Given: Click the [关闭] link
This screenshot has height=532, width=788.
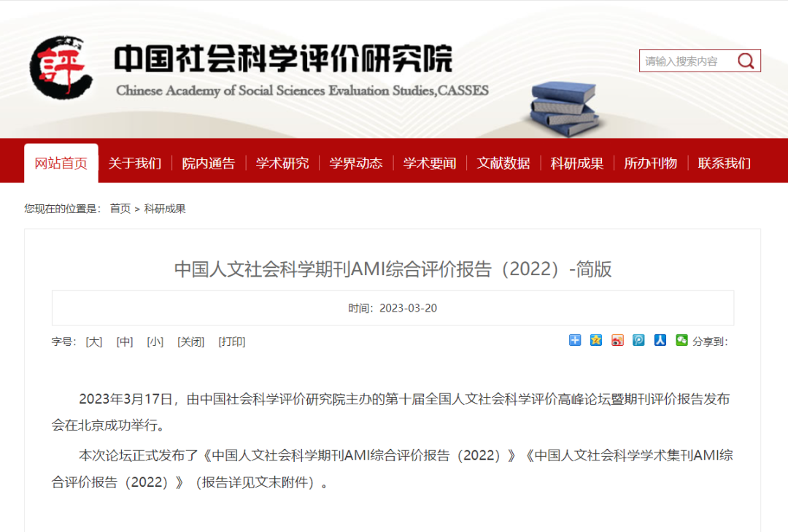Looking at the screenshot, I should 191,342.
